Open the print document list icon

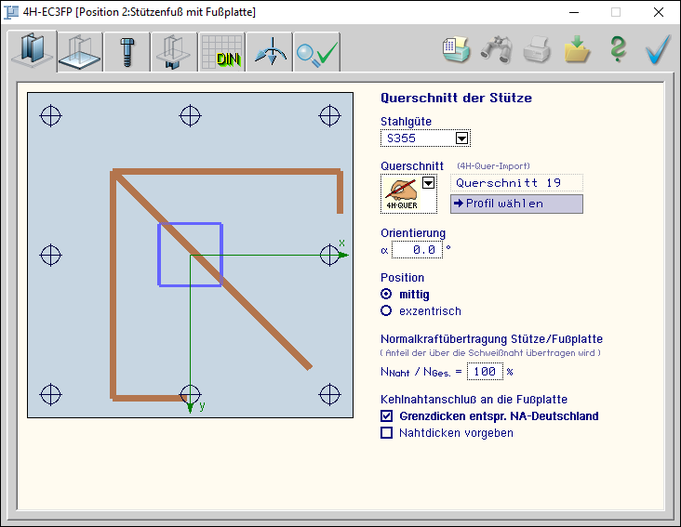point(457,50)
